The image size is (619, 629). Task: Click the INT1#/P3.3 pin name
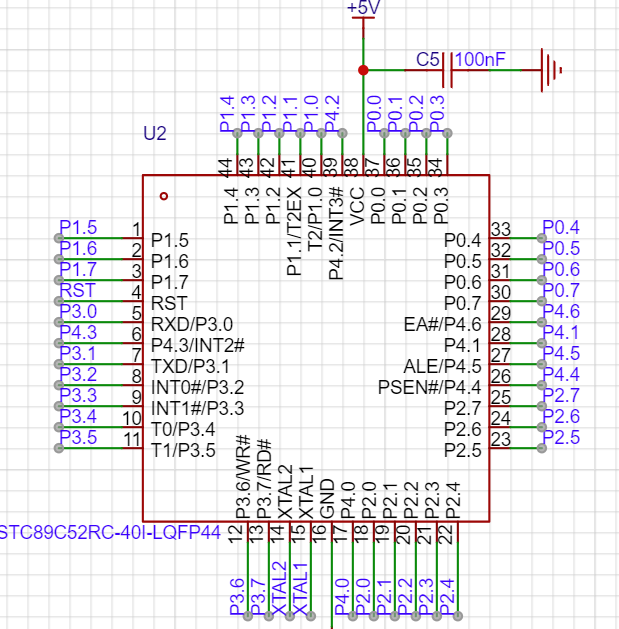(x=197, y=408)
